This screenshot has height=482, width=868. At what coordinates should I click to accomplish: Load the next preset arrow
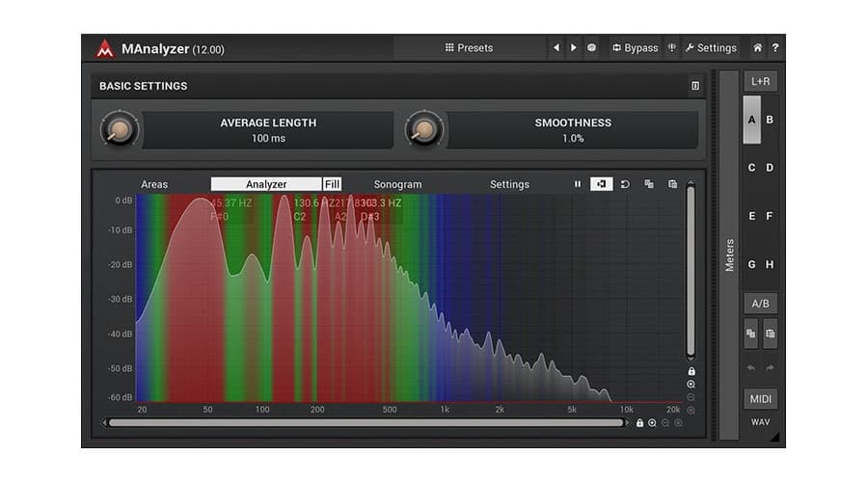pyautogui.click(x=574, y=47)
